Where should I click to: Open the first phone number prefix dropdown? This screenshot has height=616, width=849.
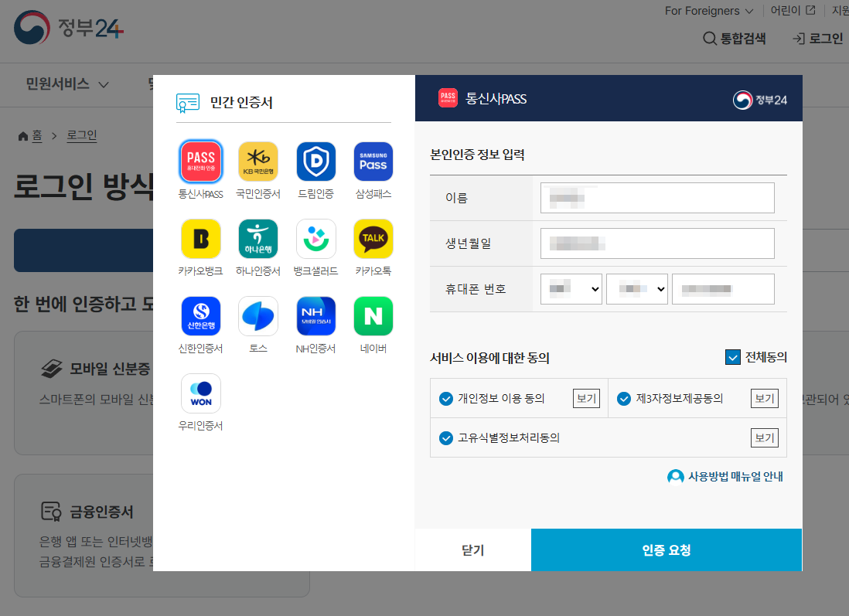click(x=571, y=289)
